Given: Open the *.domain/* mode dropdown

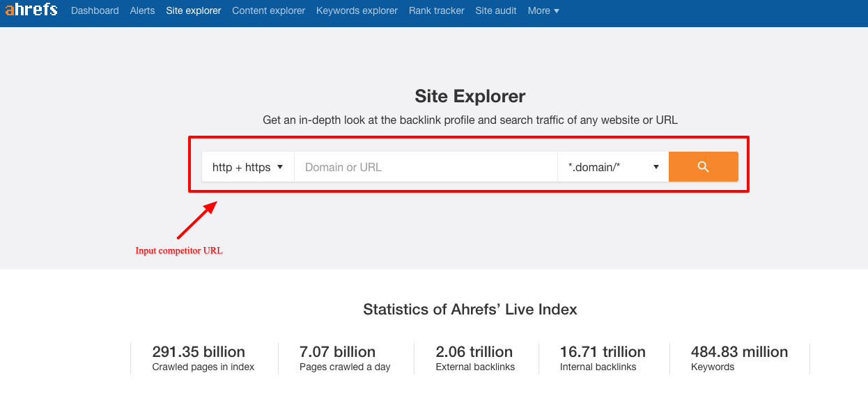Looking at the screenshot, I should (x=613, y=167).
